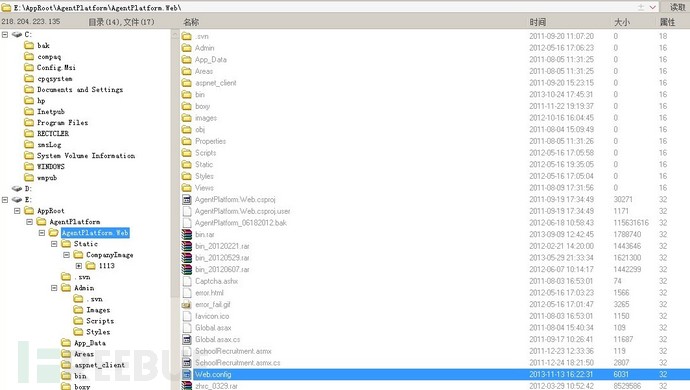690x390 pixels.
Task: Click the bin folder icon in file list
Action: coord(187,94)
